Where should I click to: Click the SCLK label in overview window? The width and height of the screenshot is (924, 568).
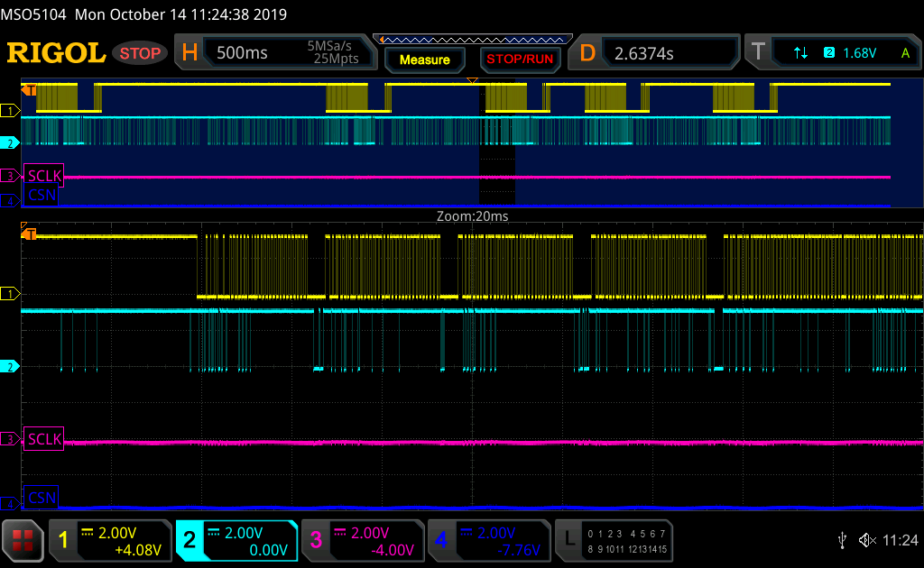(44, 176)
